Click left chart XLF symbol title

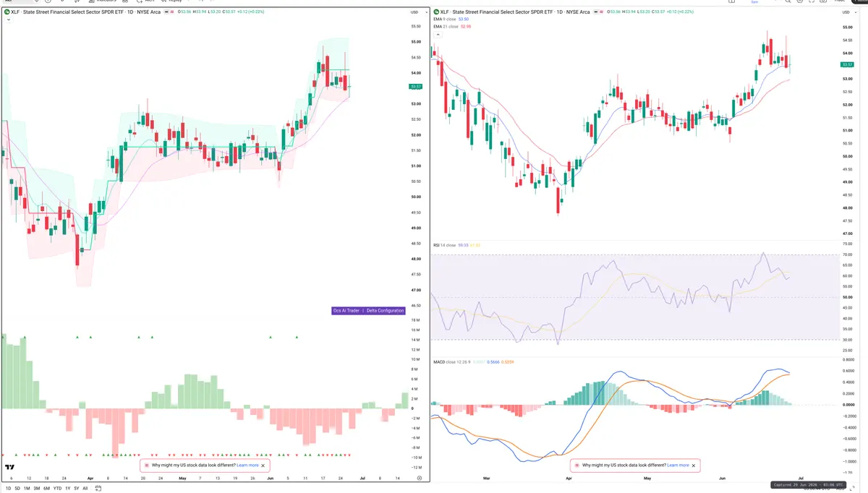(x=86, y=12)
